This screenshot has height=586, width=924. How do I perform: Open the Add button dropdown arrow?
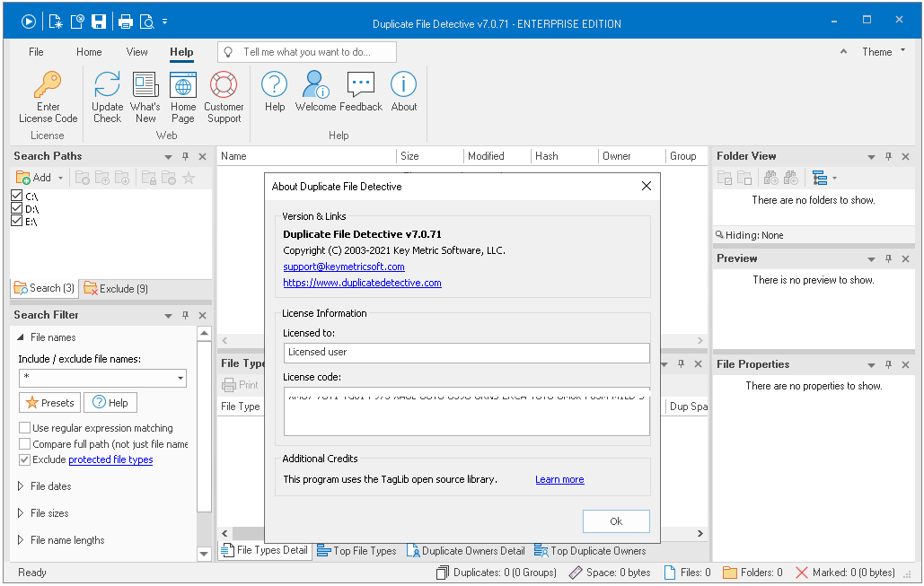(x=61, y=178)
